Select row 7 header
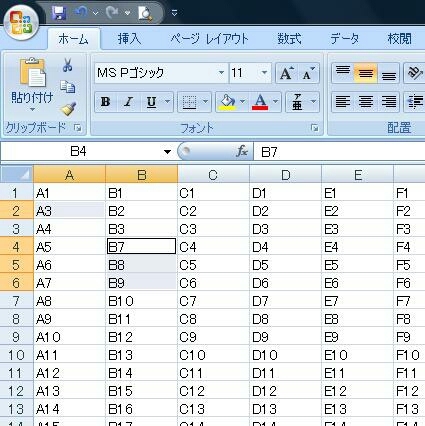This screenshot has height=426, width=425. [x=17, y=301]
